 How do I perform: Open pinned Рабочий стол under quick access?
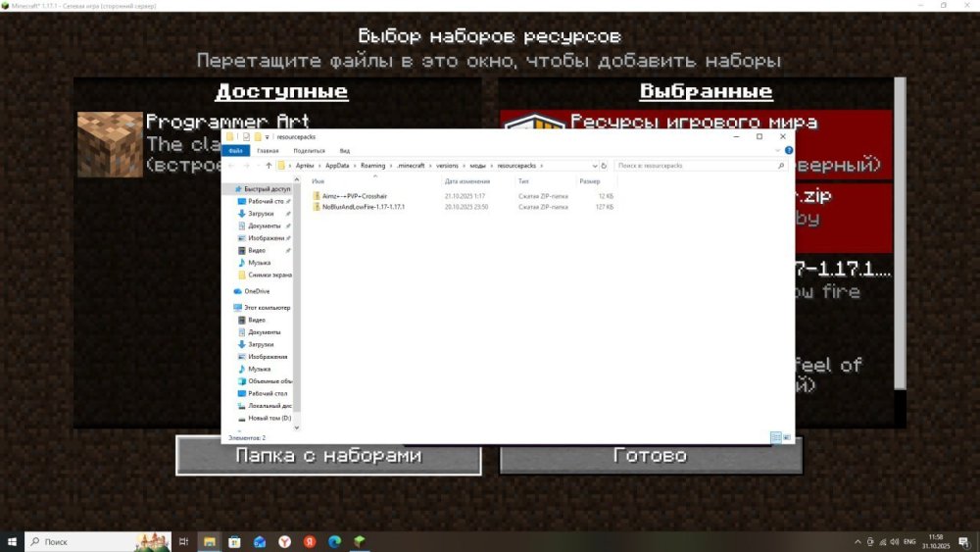click(261, 201)
